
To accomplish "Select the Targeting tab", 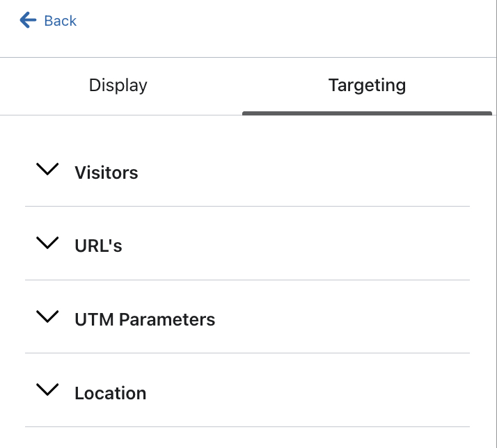I will (x=367, y=86).
